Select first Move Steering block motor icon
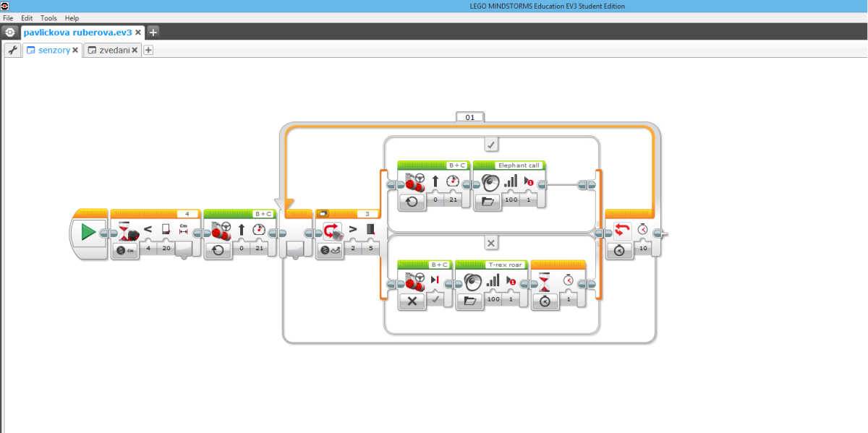The width and height of the screenshot is (868, 433). pos(220,230)
